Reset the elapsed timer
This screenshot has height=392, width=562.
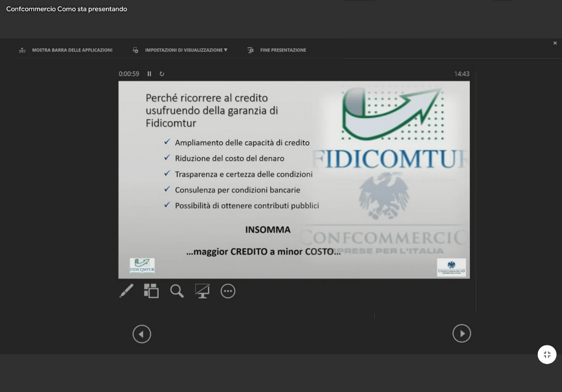[x=162, y=74]
